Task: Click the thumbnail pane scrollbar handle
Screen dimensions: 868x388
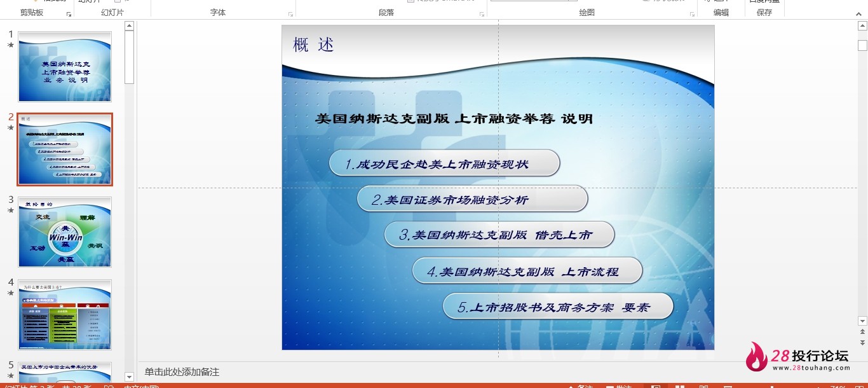Action: [x=129, y=57]
